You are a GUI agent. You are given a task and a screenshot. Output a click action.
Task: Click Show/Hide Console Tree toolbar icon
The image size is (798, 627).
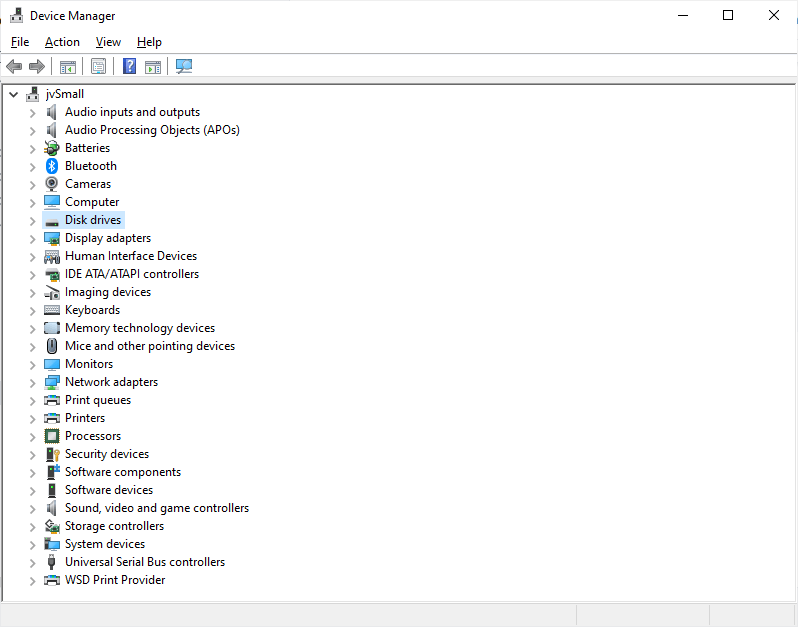point(68,67)
